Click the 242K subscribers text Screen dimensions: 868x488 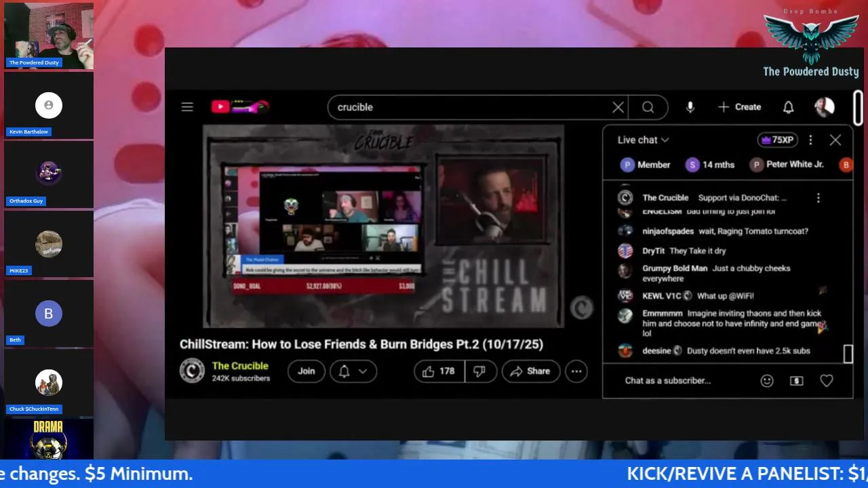(x=241, y=378)
